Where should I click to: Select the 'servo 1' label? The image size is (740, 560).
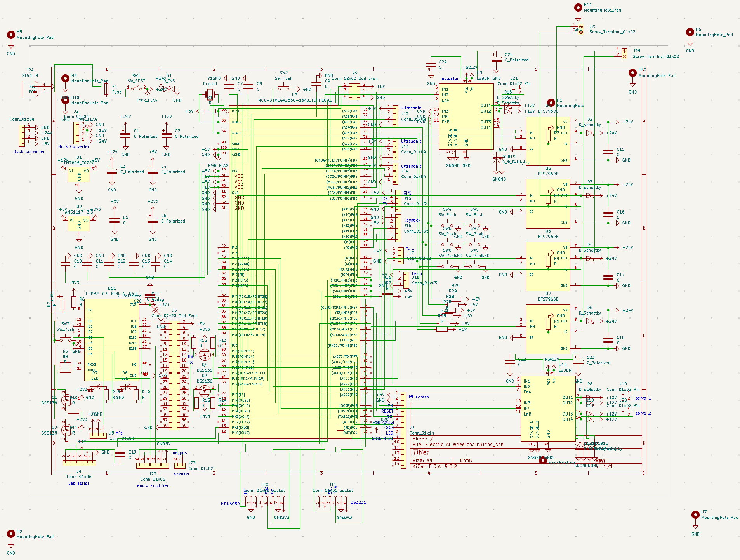pos(643,398)
